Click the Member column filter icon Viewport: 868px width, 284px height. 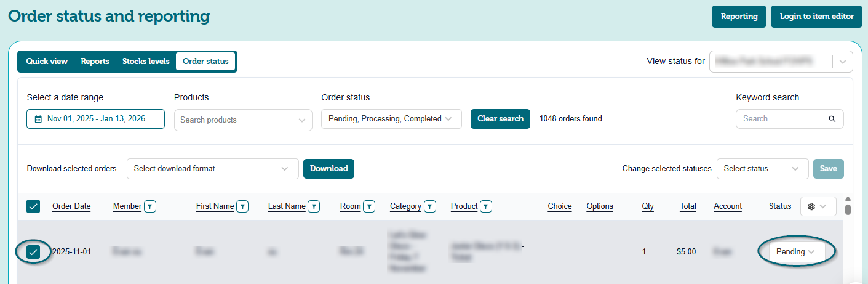(150, 206)
